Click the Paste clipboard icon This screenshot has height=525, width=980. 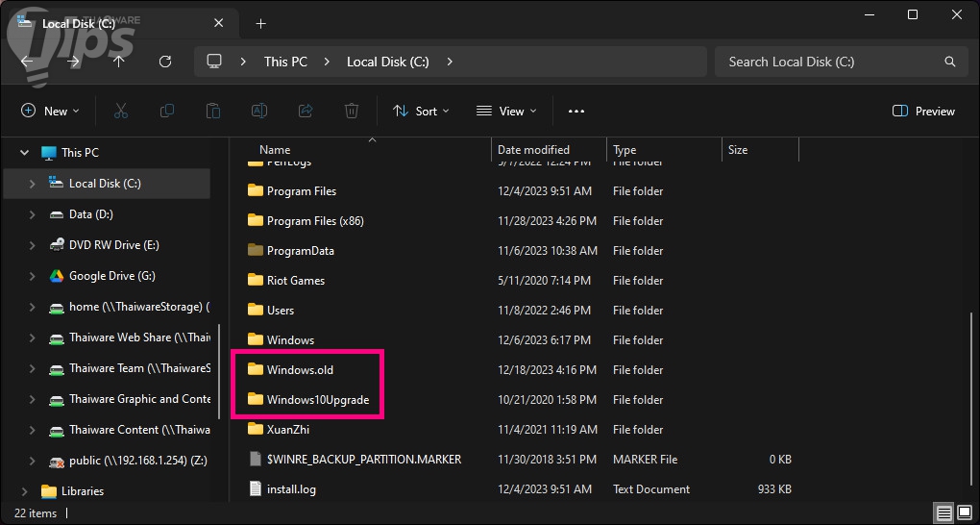(213, 111)
